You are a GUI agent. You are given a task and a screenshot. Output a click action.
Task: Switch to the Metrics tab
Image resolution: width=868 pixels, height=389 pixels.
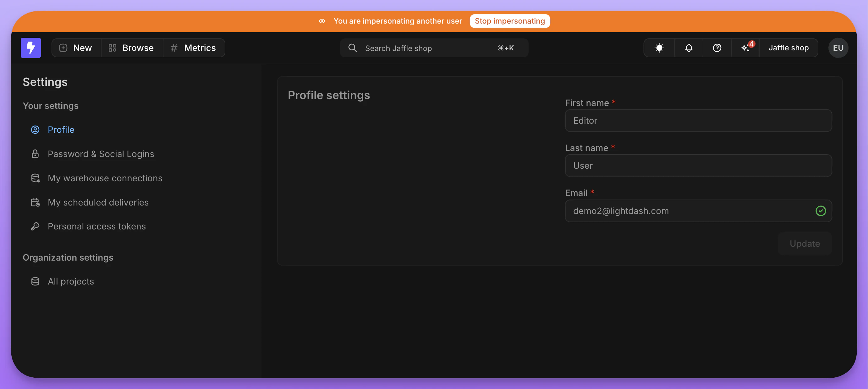[x=194, y=48]
